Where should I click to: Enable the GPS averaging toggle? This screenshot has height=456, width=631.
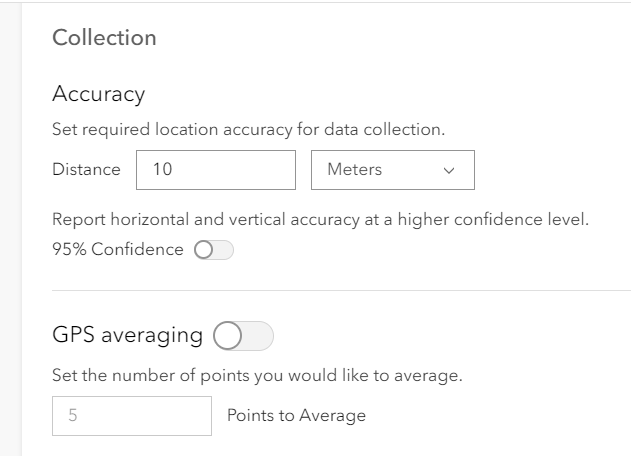(243, 336)
